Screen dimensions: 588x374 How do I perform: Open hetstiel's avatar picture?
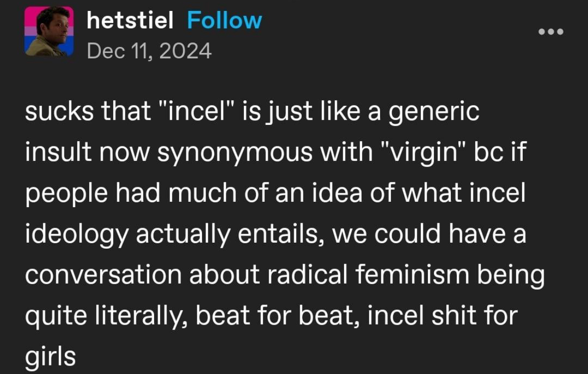(49, 31)
